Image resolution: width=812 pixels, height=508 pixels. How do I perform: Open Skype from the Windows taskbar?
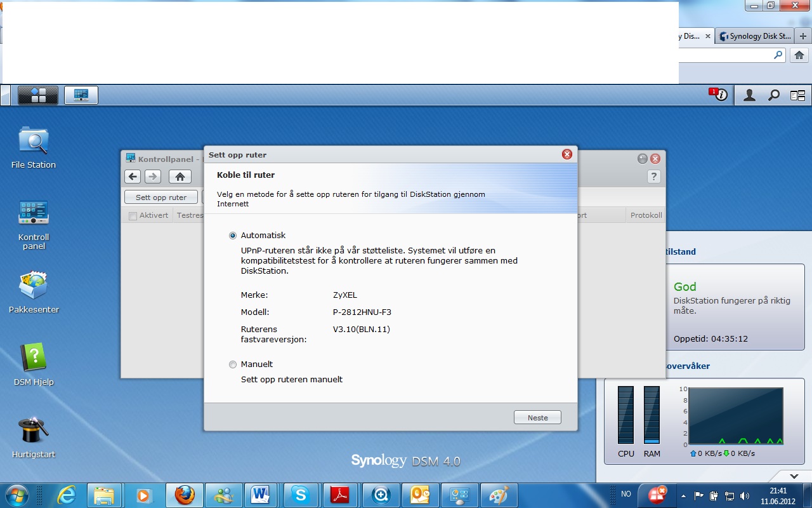point(301,495)
